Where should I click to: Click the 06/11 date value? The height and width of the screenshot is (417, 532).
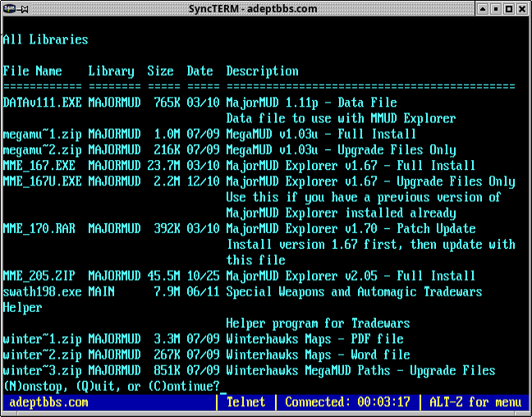tap(204, 291)
